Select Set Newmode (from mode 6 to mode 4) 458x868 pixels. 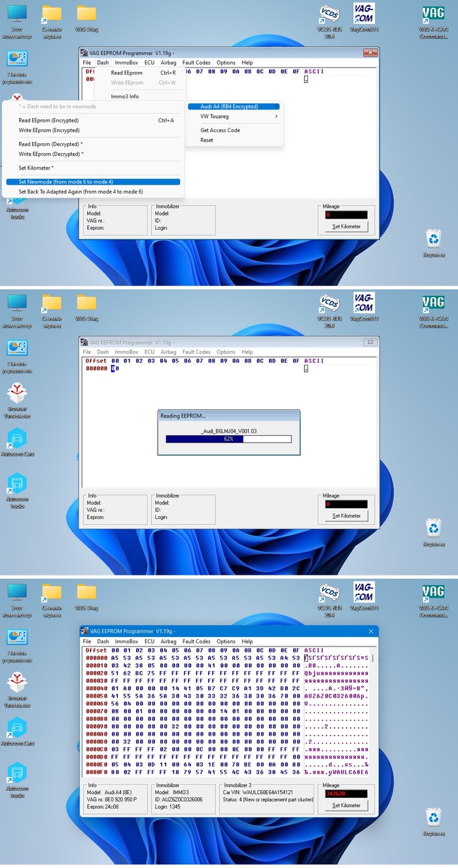[93, 182]
